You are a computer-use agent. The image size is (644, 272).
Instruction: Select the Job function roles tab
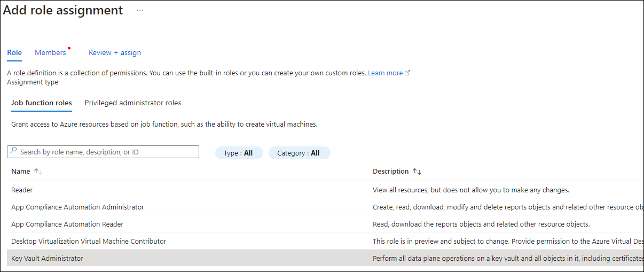pyautogui.click(x=41, y=103)
